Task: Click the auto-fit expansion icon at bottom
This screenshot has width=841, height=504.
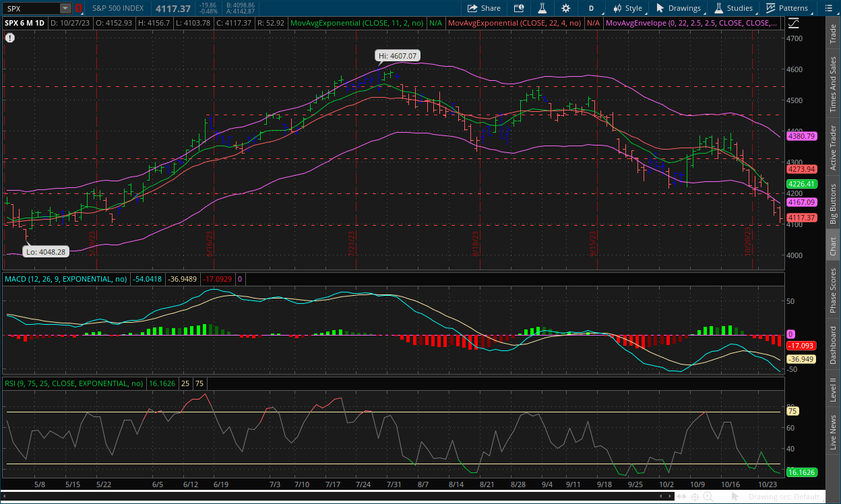Action: click(x=681, y=497)
